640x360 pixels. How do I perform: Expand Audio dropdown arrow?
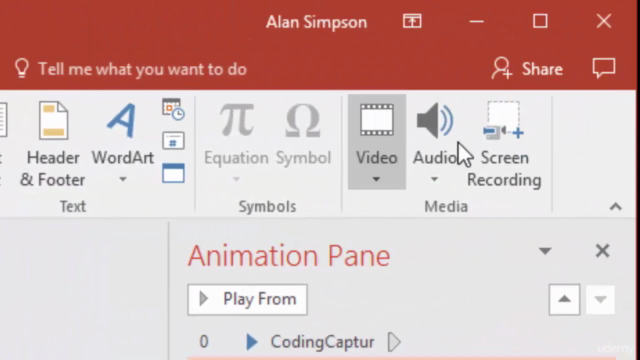coord(434,179)
